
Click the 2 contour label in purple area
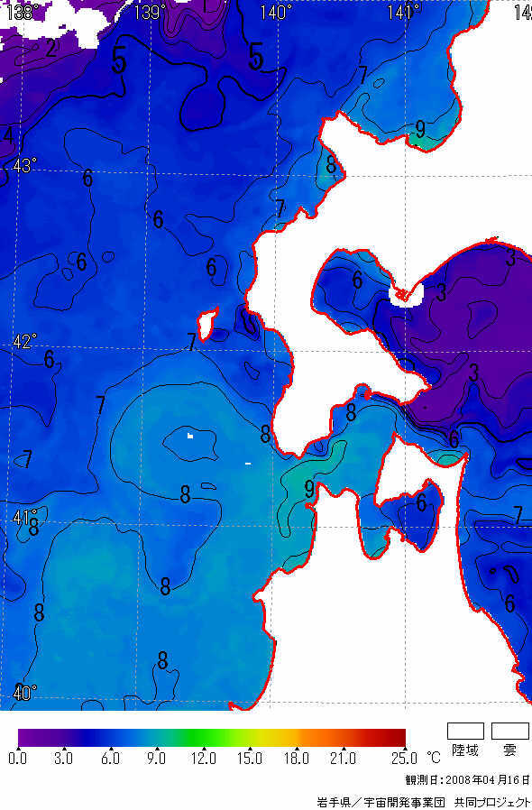(50, 48)
